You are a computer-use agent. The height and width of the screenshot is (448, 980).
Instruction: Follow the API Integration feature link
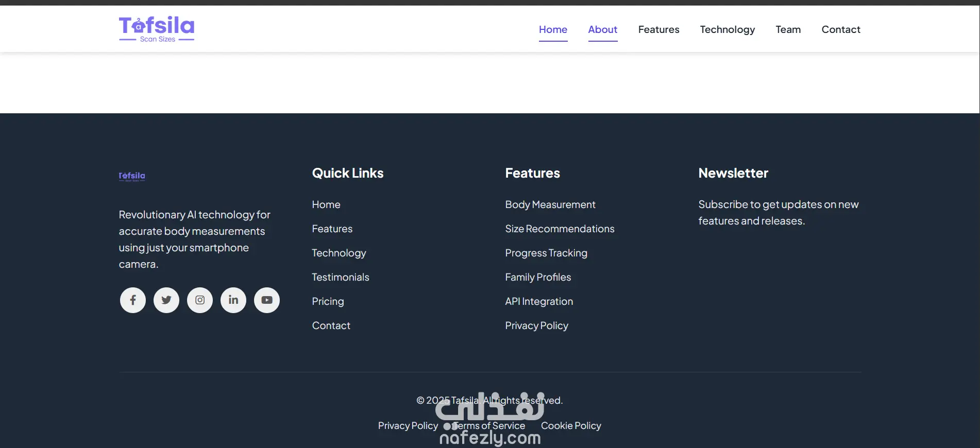539,301
